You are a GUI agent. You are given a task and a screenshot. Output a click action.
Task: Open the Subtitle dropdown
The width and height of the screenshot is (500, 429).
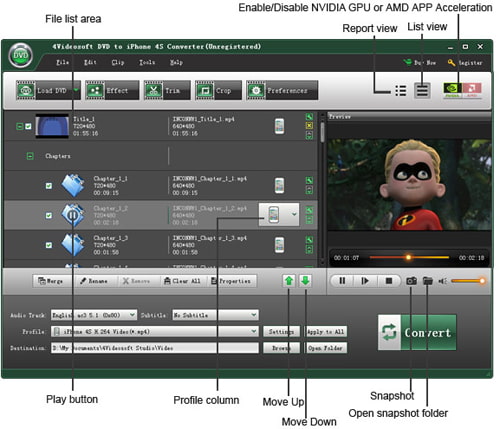pos(215,315)
